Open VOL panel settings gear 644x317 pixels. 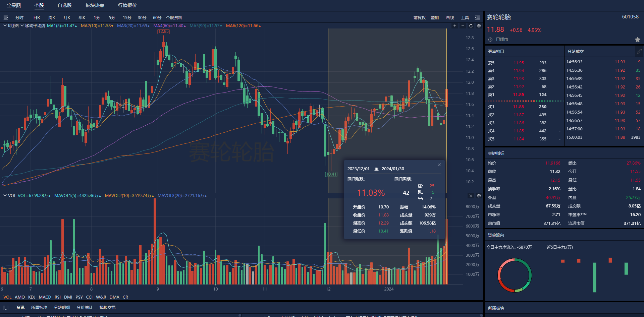tap(479, 196)
